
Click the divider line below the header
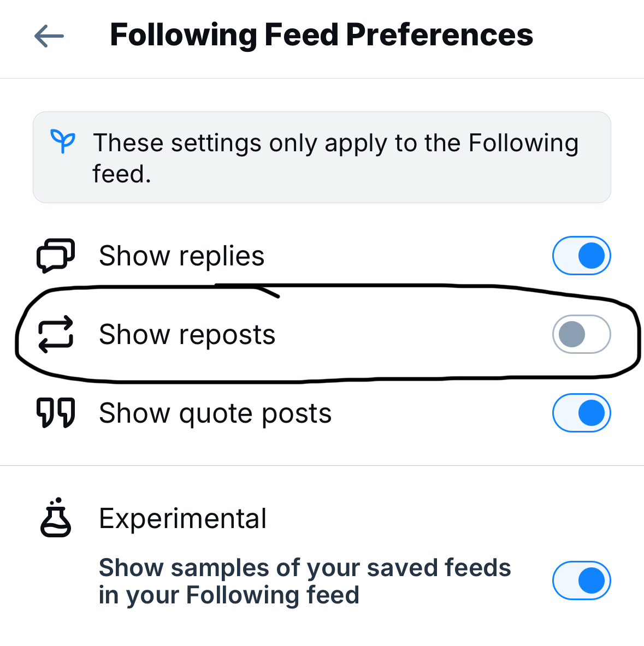[322, 79]
